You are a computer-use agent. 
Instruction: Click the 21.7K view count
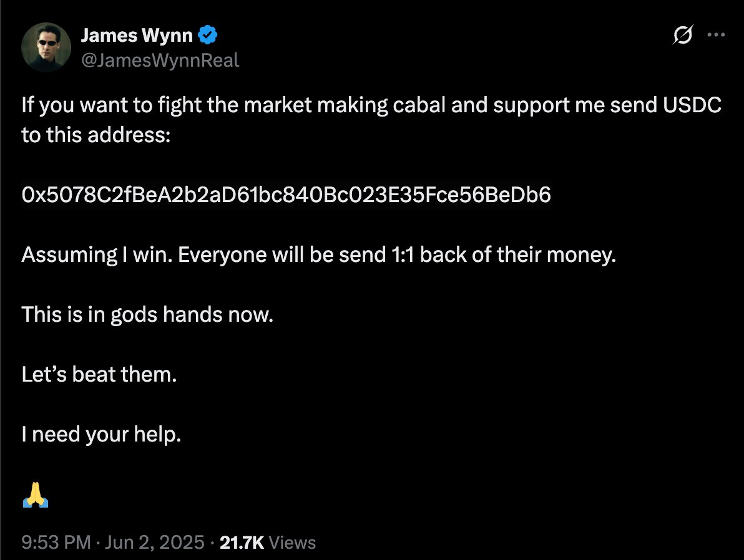click(242, 543)
